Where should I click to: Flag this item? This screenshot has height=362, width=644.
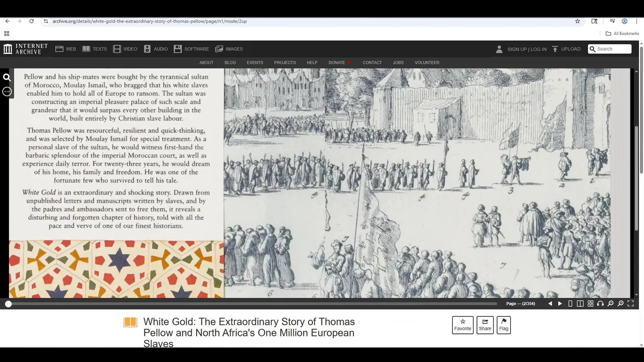(504, 325)
